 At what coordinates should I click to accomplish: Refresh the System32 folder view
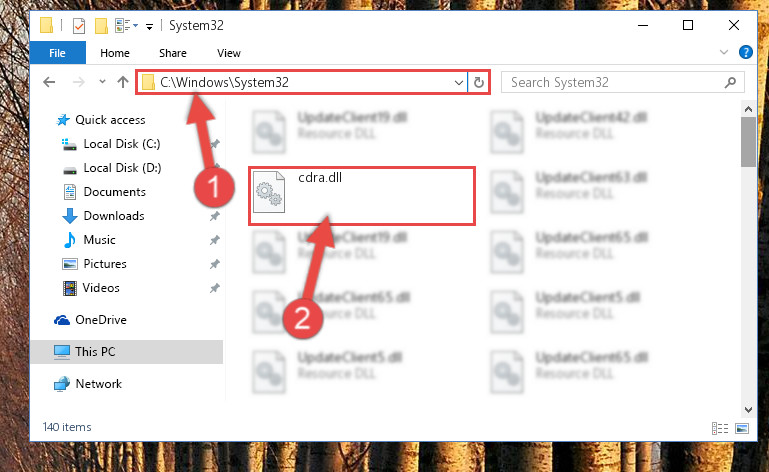click(479, 82)
